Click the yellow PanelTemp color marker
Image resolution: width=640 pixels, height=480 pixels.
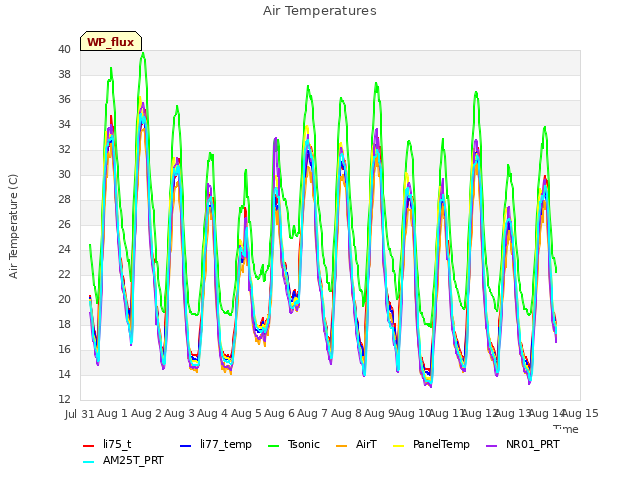click(398, 445)
